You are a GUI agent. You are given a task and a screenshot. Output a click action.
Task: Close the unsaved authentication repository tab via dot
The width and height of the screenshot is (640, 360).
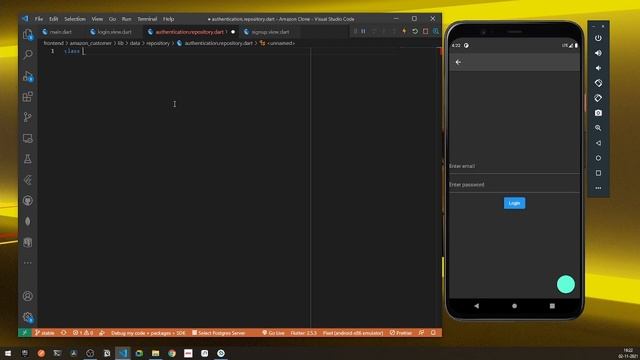[x=233, y=32]
